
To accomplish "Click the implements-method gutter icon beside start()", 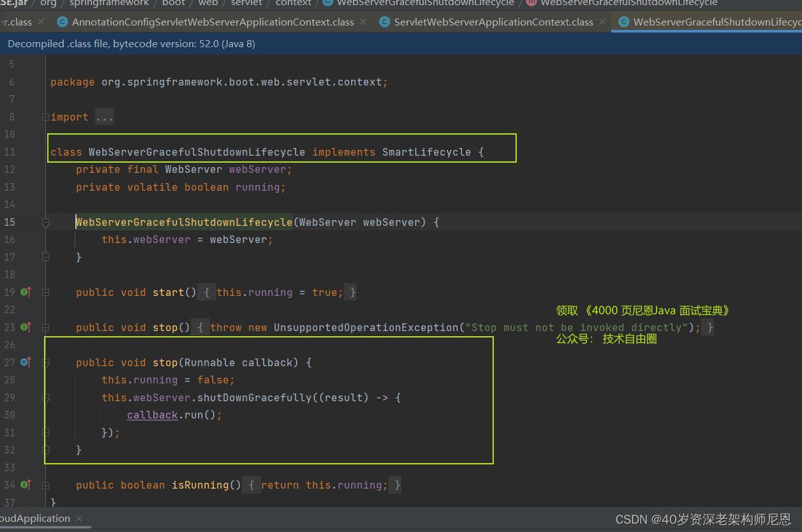I will point(26,292).
